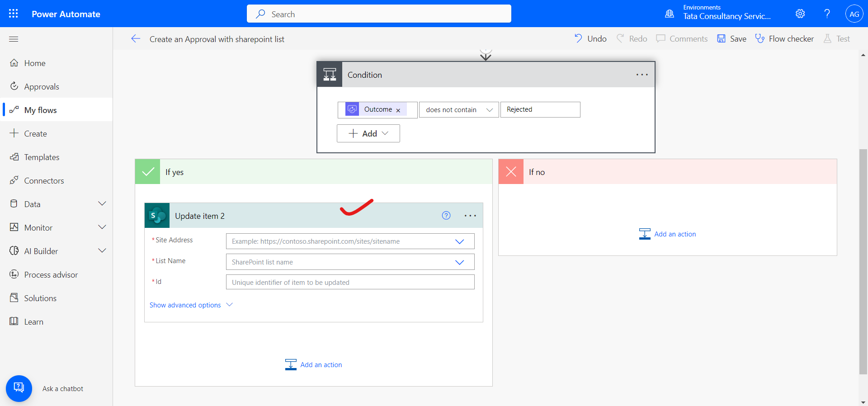Screen dimensions: 868x406
Task: Click the Settings gear icon
Action: pos(800,14)
